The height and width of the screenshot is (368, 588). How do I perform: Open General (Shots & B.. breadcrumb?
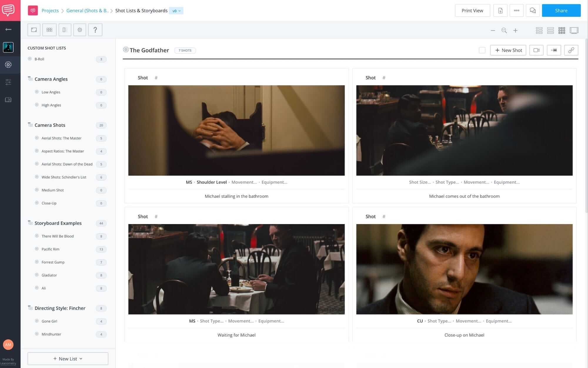click(87, 11)
